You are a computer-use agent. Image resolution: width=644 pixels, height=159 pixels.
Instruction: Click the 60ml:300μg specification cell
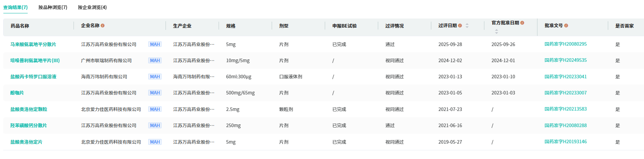point(239,77)
